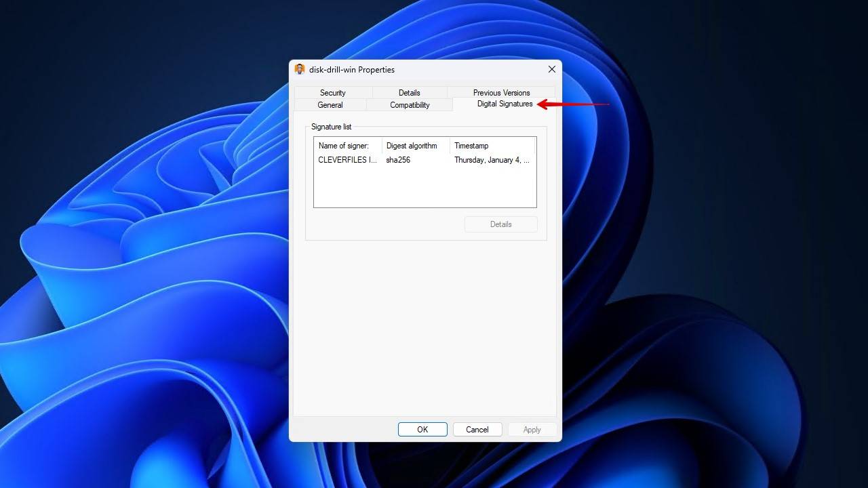Select the CLEVERFILES signer entry
868x488 pixels.
(x=347, y=160)
